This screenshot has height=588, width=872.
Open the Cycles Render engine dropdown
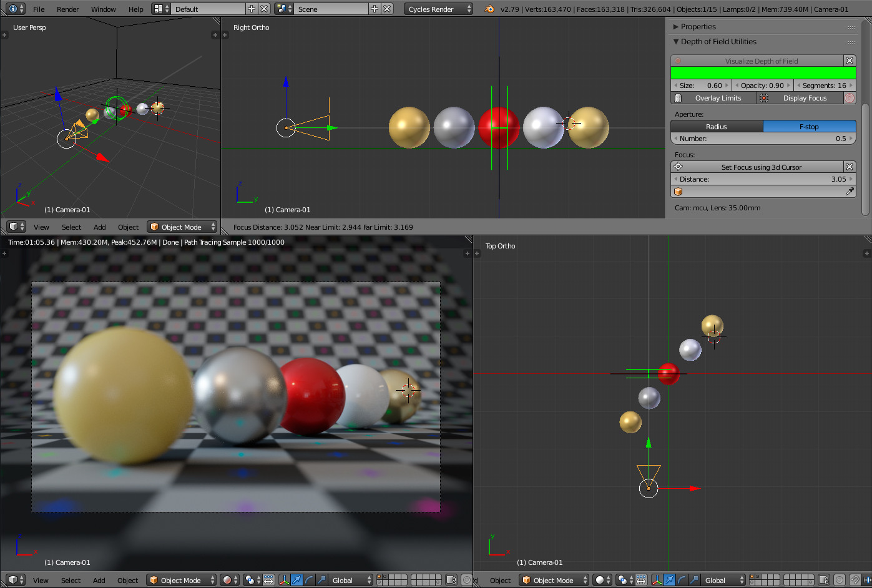coord(439,9)
